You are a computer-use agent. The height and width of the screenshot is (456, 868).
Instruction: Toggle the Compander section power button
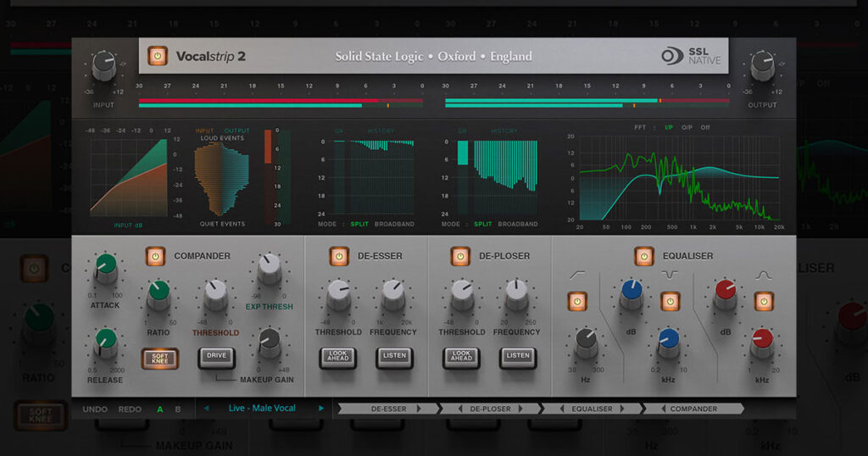click(x=156, y=256)
